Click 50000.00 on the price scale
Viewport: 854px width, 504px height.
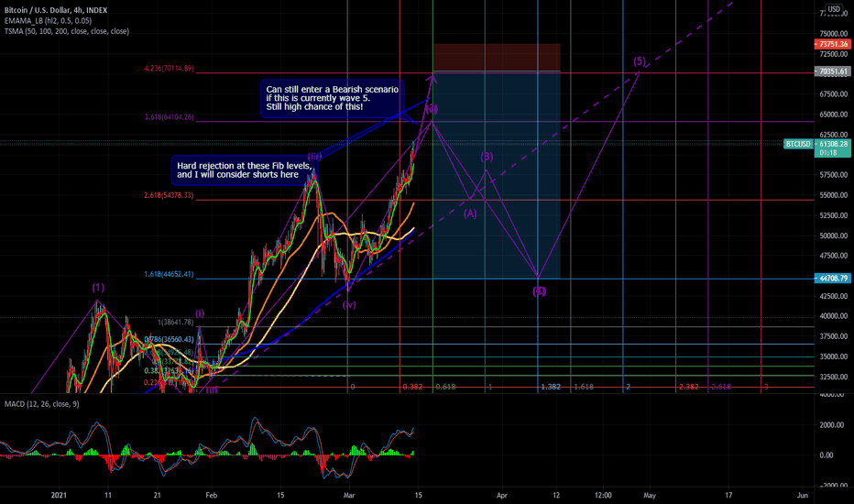833,236
